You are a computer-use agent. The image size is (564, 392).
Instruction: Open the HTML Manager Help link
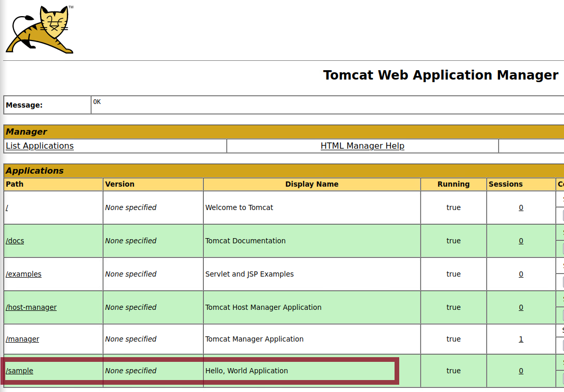pos(362,146)
